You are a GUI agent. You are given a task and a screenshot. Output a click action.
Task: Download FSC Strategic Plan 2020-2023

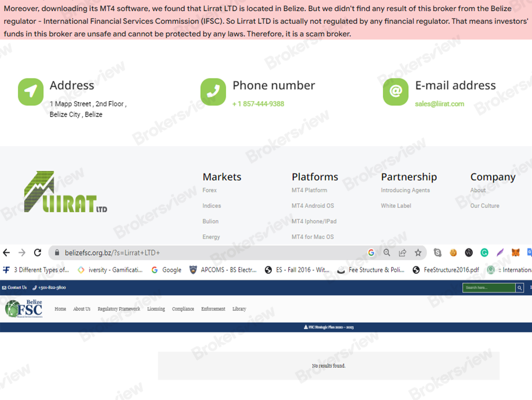tap(329, 327)
